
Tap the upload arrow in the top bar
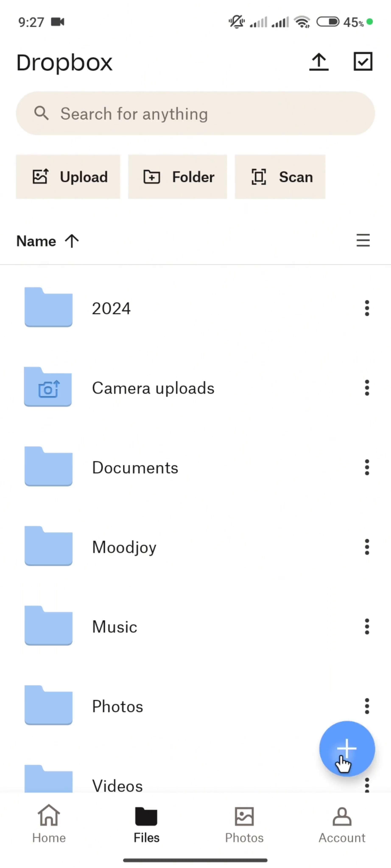[318, 62]
